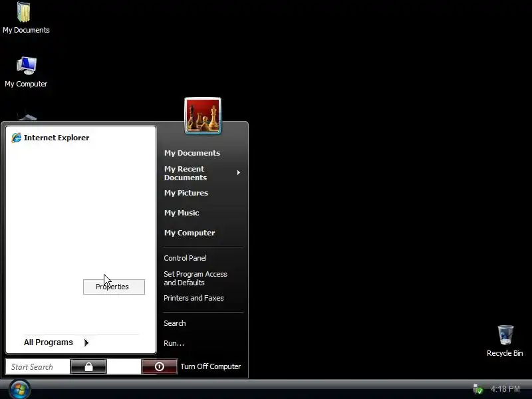The width and height of the screenshot is (532, 399).
Task: Open the My Documents desktop icon
Action: click(26, 18)
